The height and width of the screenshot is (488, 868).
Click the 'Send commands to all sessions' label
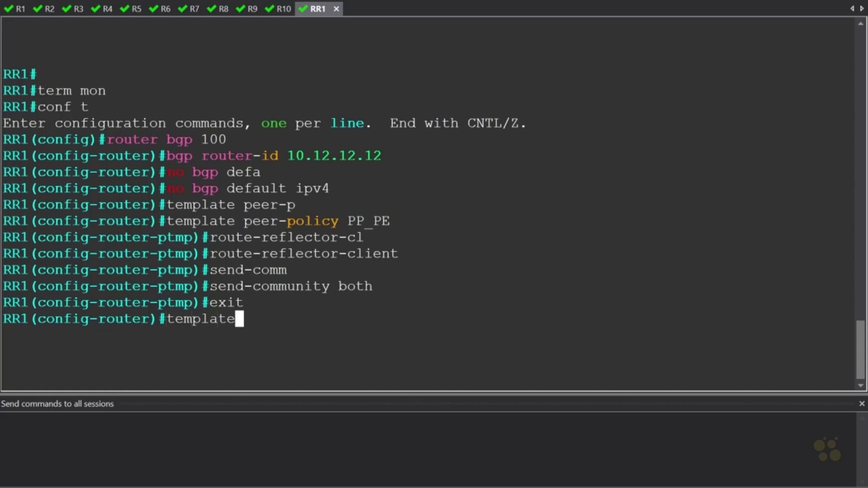[x=57, y=404]
